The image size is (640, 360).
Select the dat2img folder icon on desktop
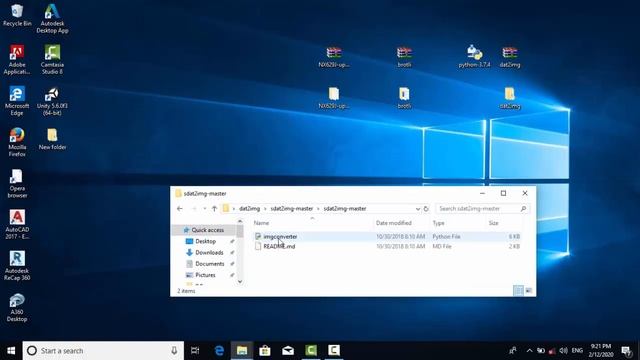[510, 98]
